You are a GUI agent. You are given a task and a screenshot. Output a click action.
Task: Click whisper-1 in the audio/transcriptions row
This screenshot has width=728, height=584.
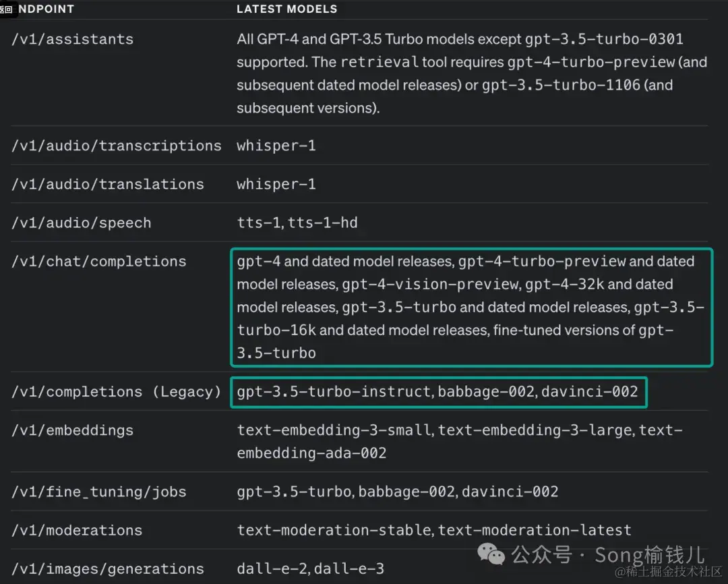[x=276, y=146]
